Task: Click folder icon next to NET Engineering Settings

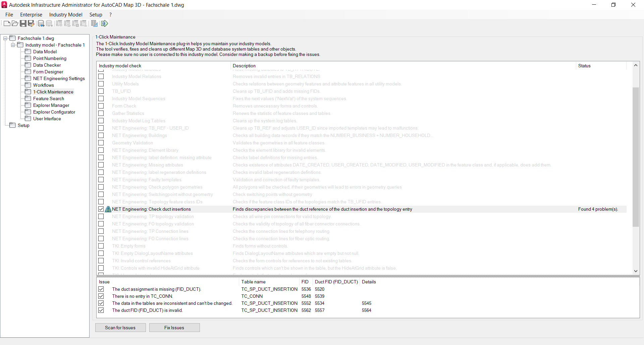Action: tap(28, 78)
